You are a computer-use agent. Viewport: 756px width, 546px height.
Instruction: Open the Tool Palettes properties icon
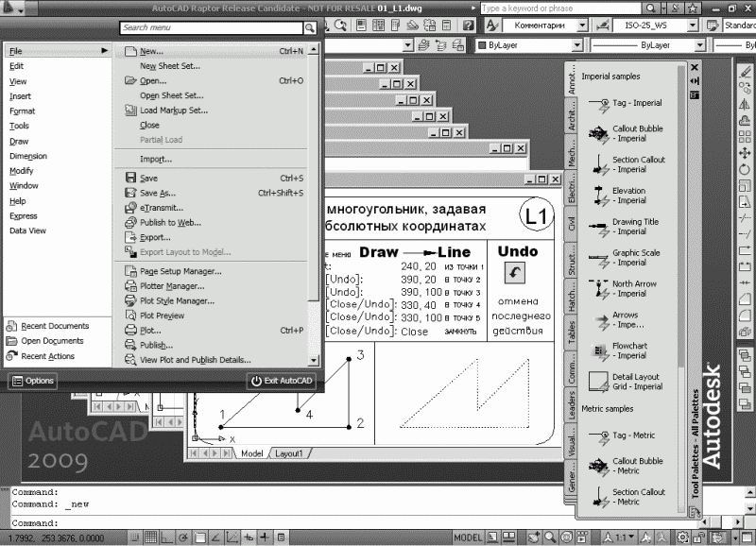(695, 94)
